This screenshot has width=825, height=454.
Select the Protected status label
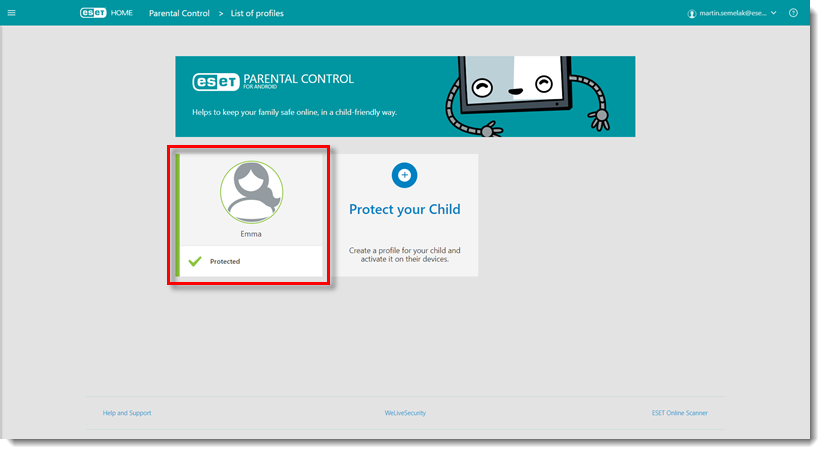click(x=225, y=261)
